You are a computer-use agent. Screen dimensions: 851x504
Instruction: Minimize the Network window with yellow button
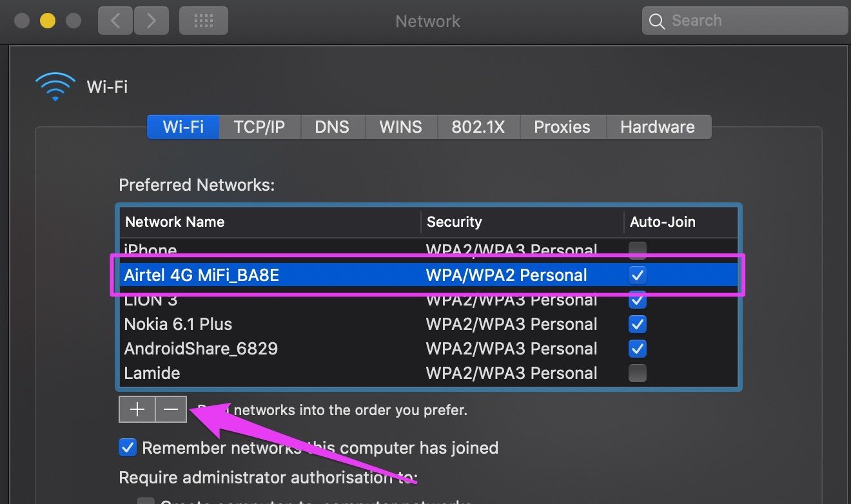click(48, 21)
